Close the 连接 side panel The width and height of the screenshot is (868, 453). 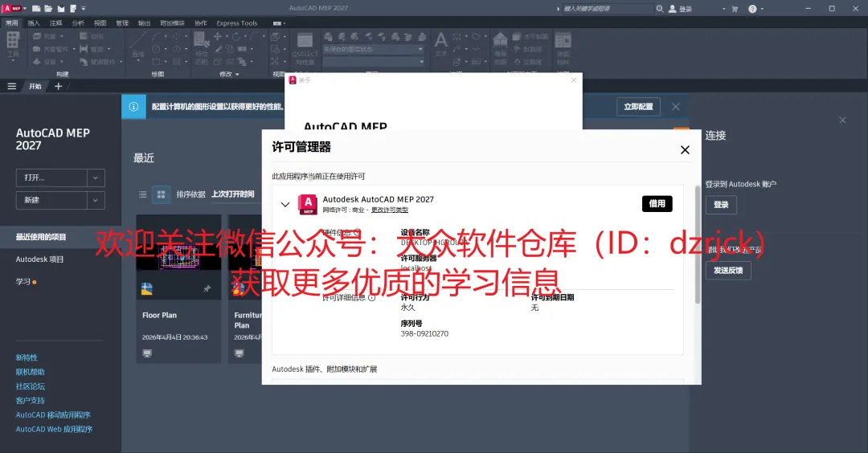point(842,120)
